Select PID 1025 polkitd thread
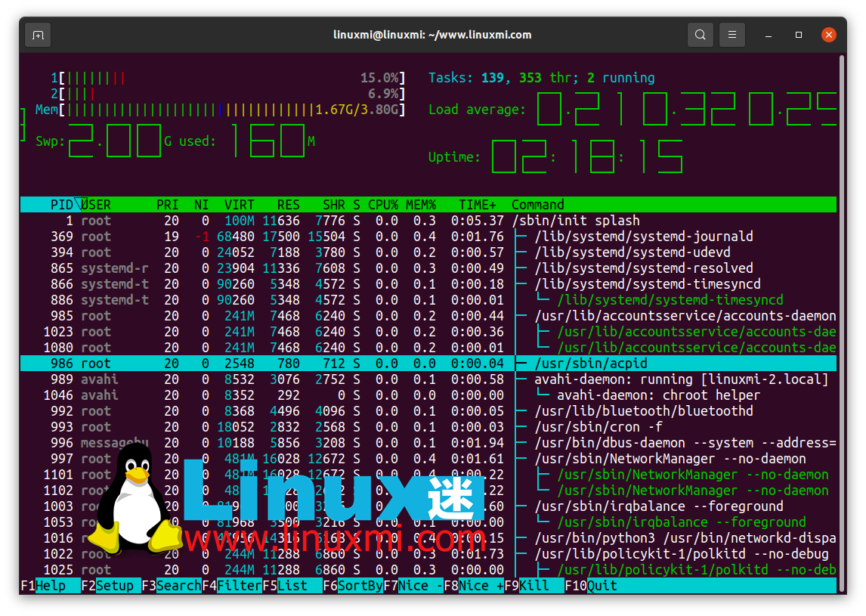866x616 pixels. click(428, 570)
